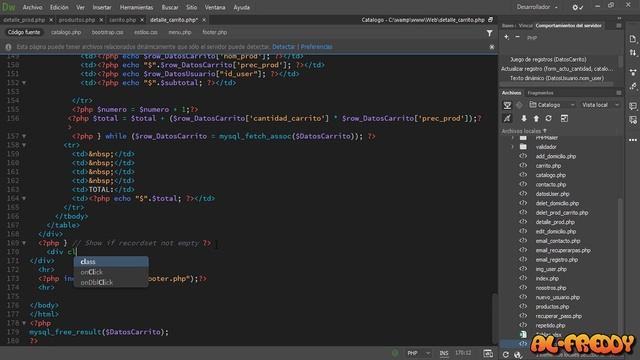Open the Archivo menu

[x=32, y=7]
